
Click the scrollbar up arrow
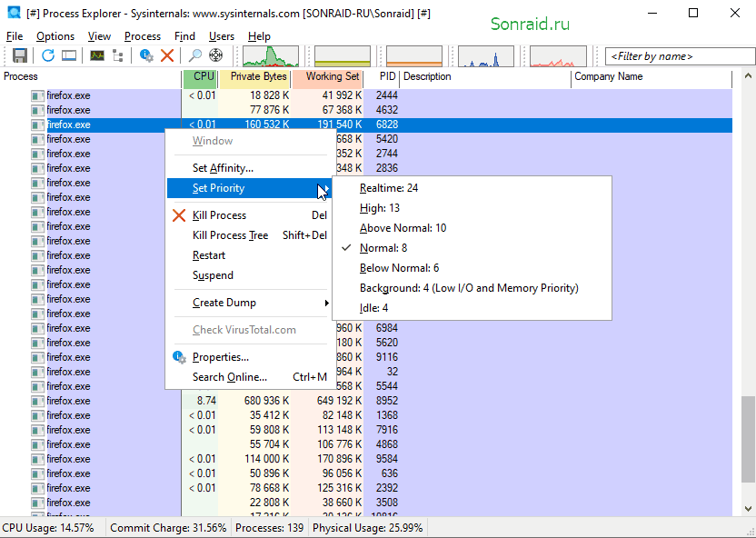point(748,75)
